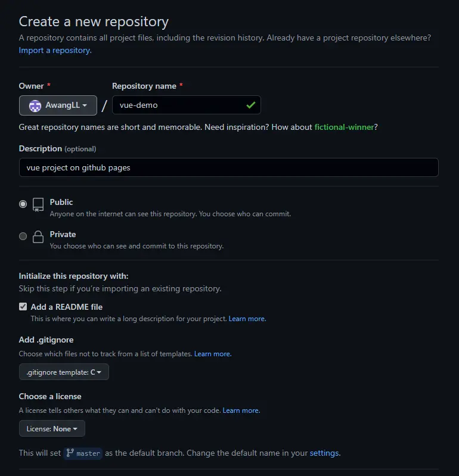
Task: Uncheck the Add a README file checkbox
Action: click(23, 307)
